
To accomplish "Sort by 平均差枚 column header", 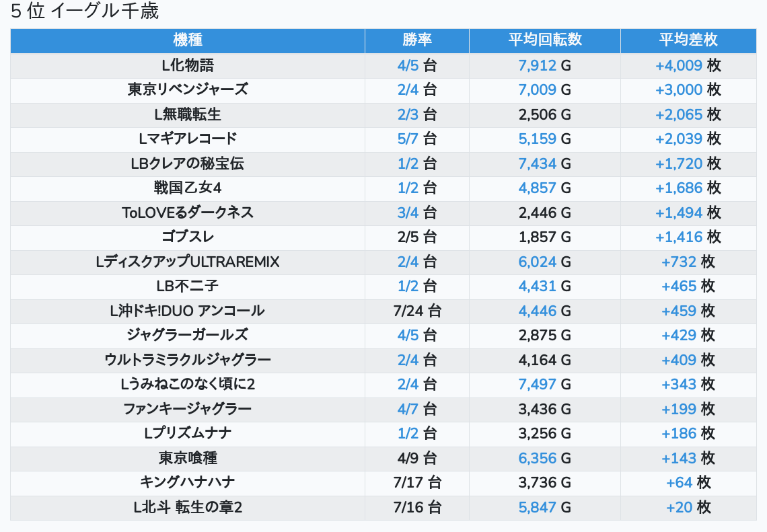I will click(688, 40).
